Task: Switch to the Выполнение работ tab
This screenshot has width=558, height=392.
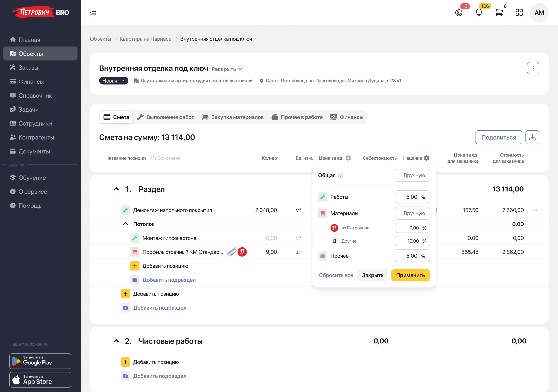Action: 165,117
